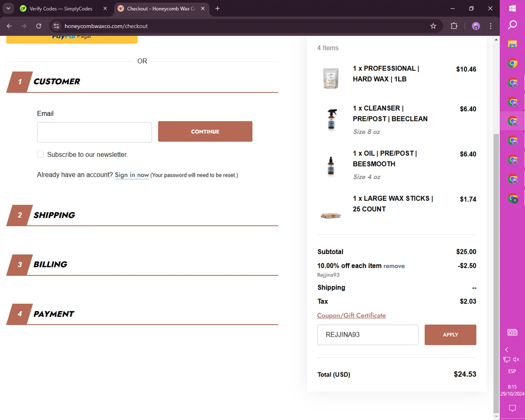Viewport: 525px width, 420px height.
Task: Go back to the previous page
Action: click(9, 26)
